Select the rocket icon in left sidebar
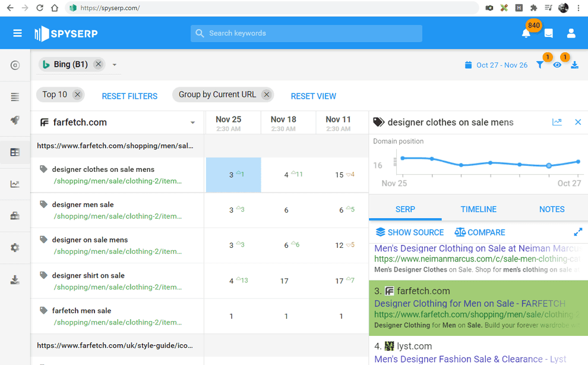The height and width of the screenshot is (365, 588). coord(15,120)
